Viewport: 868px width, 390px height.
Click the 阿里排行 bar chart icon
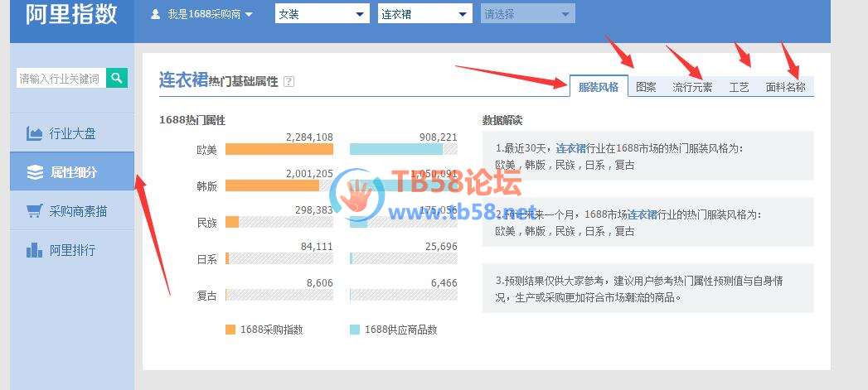tap(34, 250)
